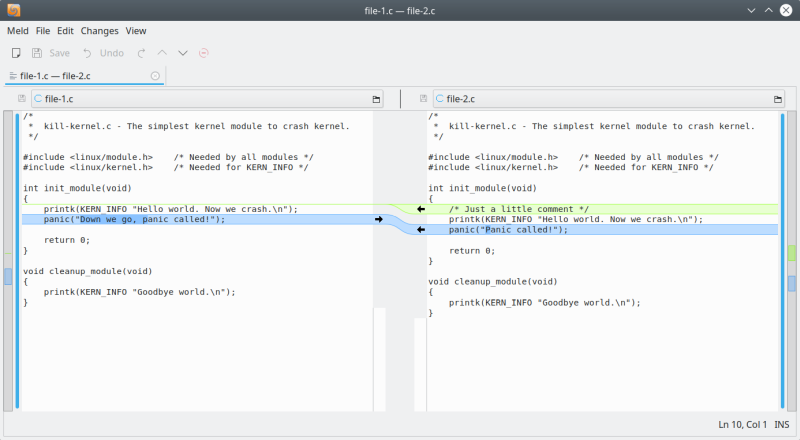Push left pane's panic line change right
800x440 pixels.
click(x=379, y=219)
